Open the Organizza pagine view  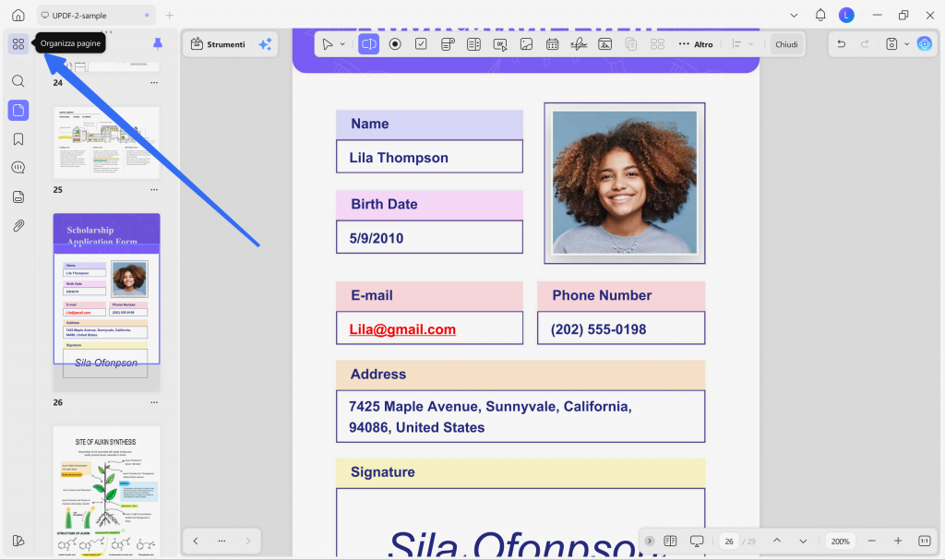pos(18,44)
